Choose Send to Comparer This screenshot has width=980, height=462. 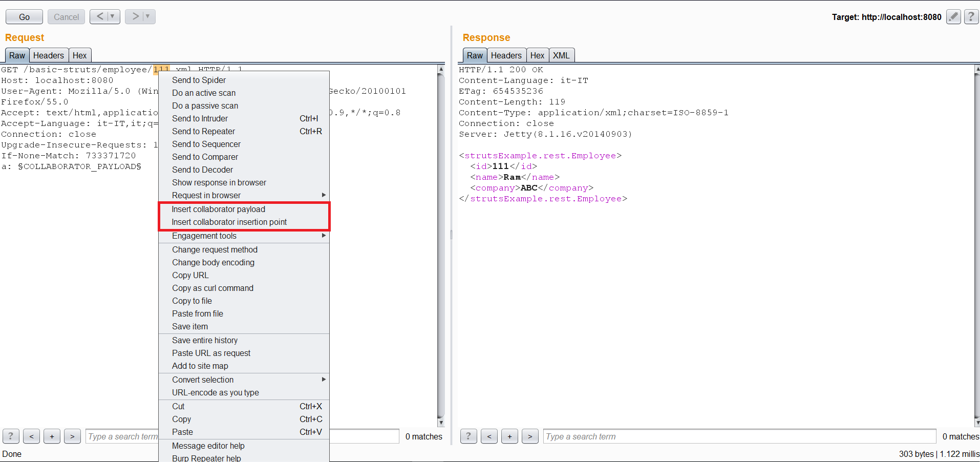244,157
